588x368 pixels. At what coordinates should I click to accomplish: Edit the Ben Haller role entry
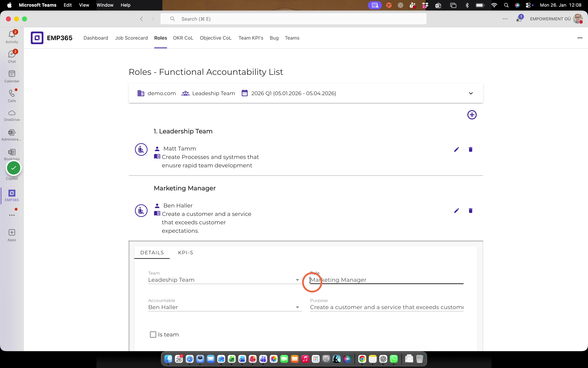tap(457, 210)
